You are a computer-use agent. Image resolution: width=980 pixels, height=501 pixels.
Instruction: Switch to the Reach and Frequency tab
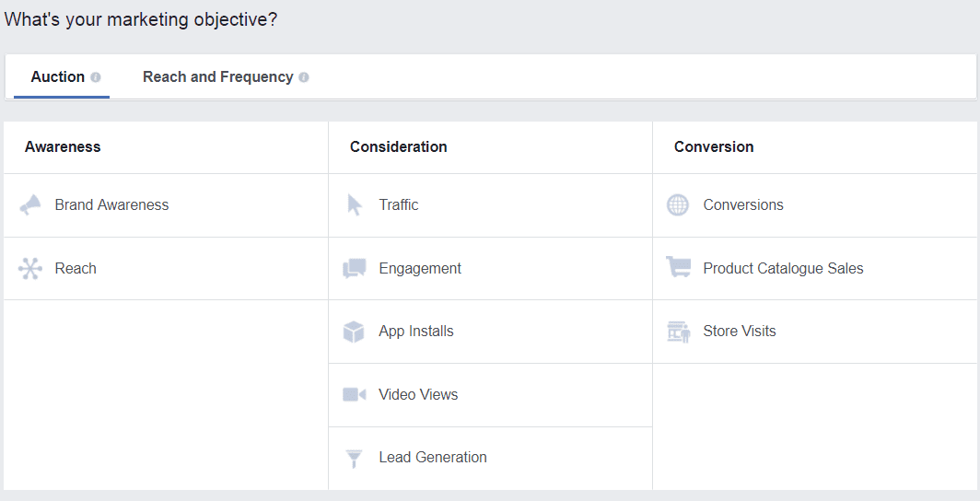217,77
